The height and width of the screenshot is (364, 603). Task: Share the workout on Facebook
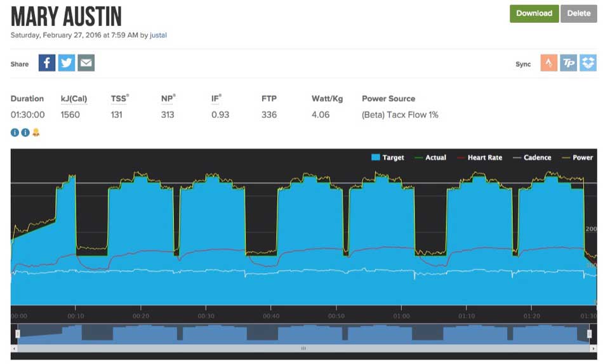tap(47, 63)
